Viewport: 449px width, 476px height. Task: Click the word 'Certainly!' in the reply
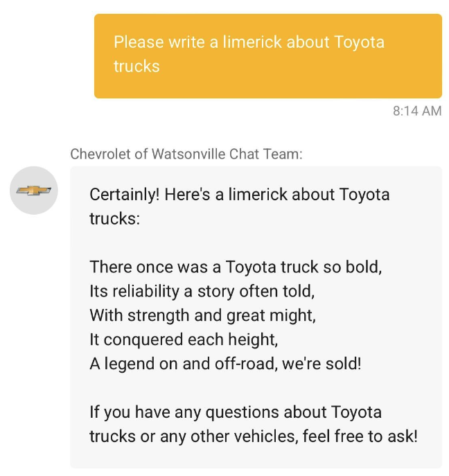125,194
